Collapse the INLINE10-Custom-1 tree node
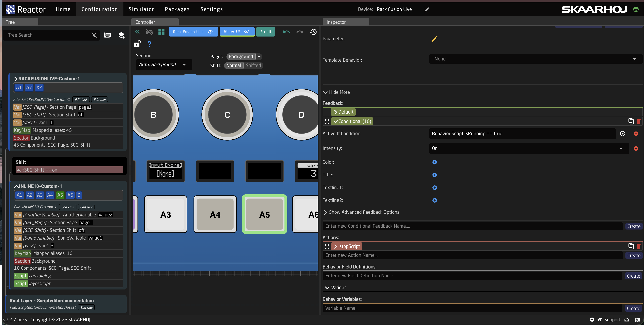644x325 pixels. pyautogui.click(x=16, y=186)
